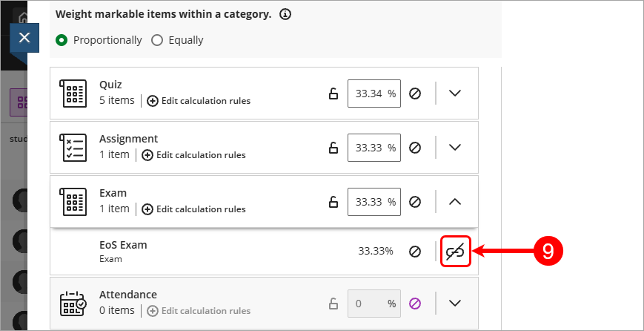Close the panel with the X button
The height and width of the screenshot is (331, 644).
click(x=24, y=38)
